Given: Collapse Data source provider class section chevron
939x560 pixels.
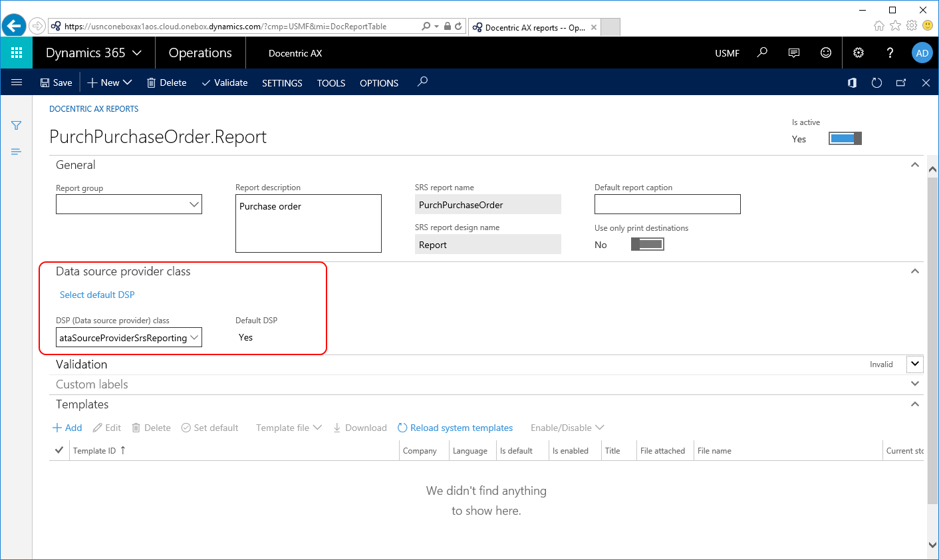Looking at the screenshot, I should 915,271.
